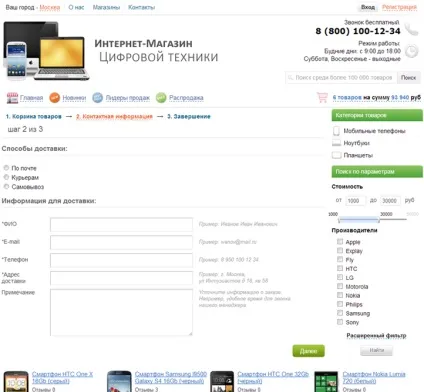Image resolution: width=424 pixels, height=392 pixels.
Task: Click the ФИО input field
Action: point(121,224)
